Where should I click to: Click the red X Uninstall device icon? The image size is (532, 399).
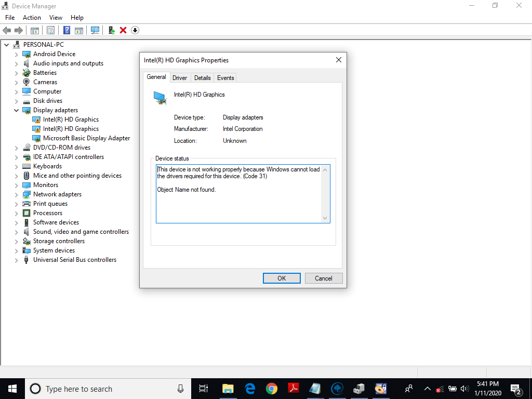point(123,30)
